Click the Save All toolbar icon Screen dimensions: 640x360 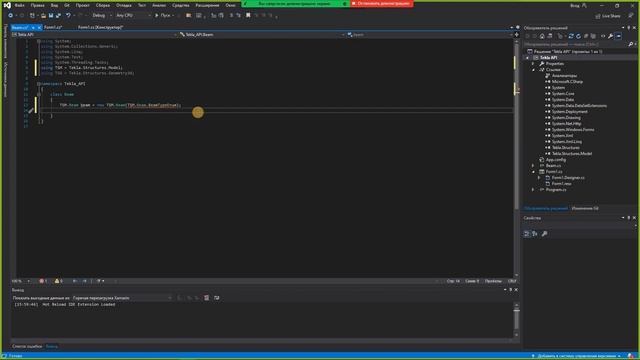tap(58, 16)
